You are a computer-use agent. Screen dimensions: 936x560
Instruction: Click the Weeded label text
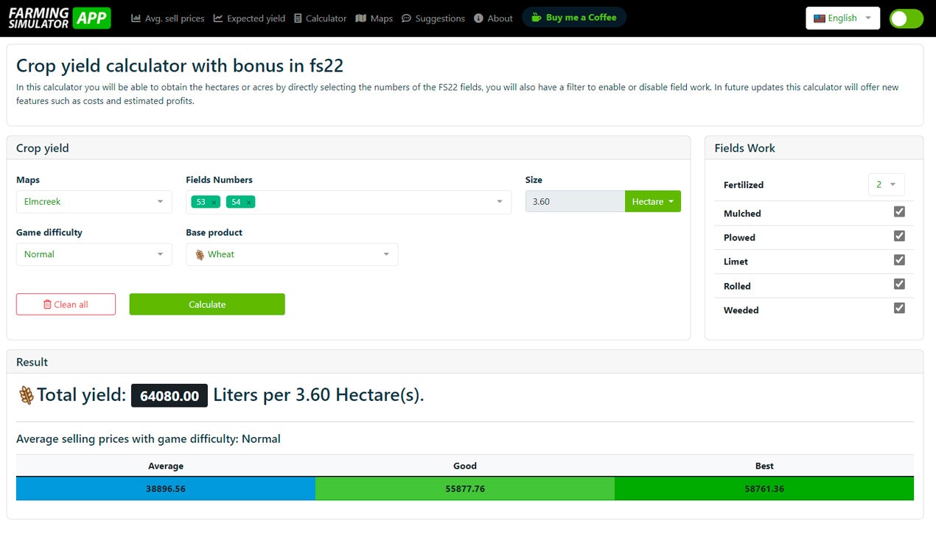pos(741,310)
